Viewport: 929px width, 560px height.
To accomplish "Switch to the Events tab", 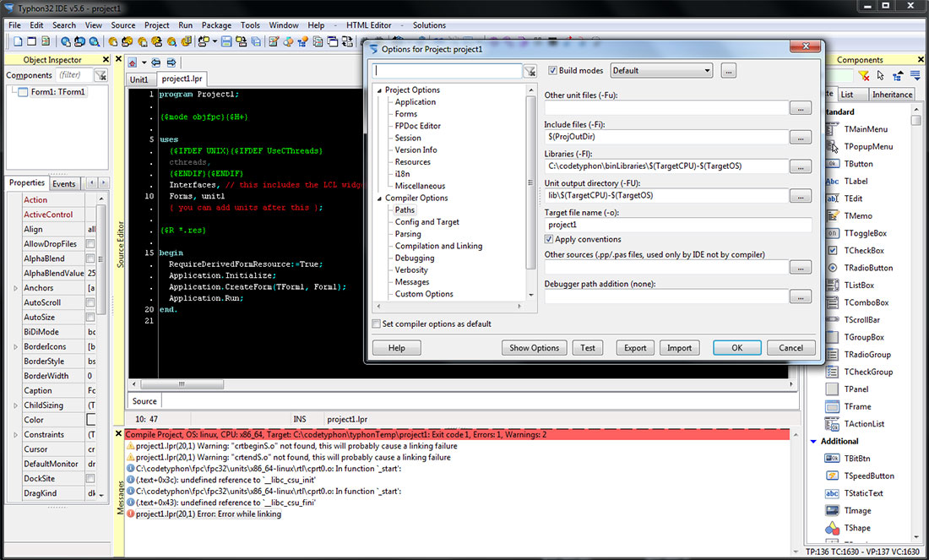I will point(64,183).
